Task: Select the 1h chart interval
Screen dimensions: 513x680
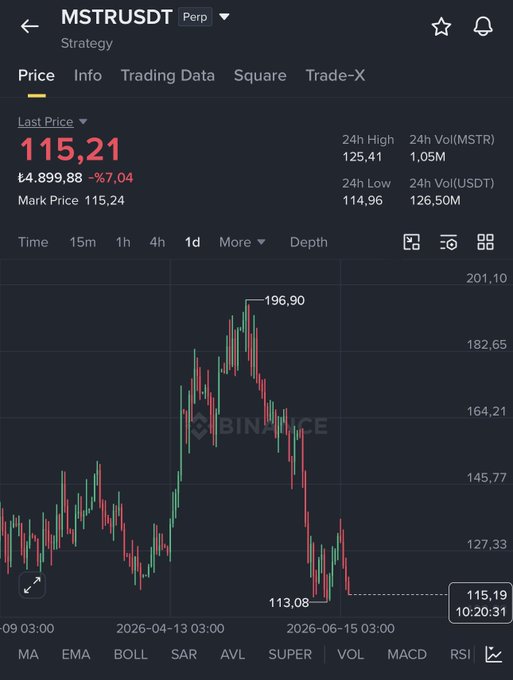Action: click(123, 242)
